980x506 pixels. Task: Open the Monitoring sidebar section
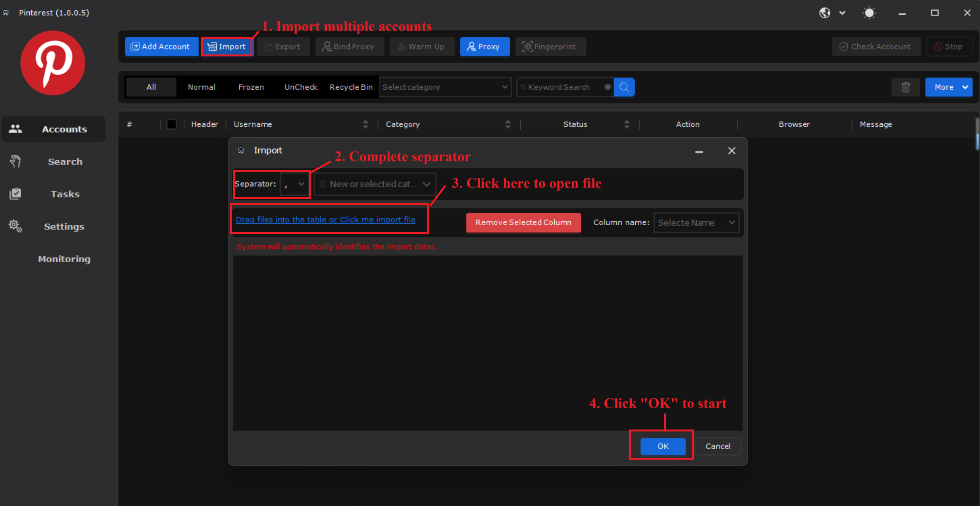coord(54,259)
